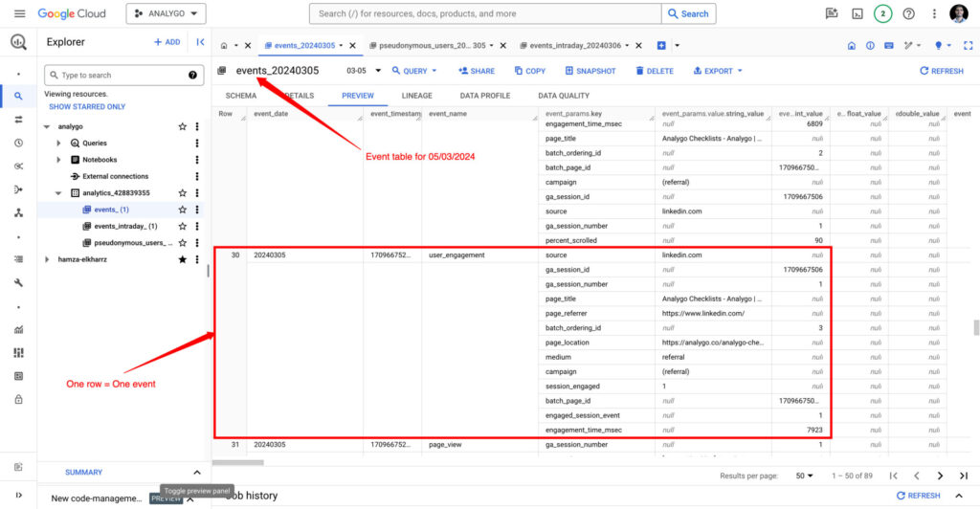980x509 pixels.
Task: Expand the hamza-elkharrz project tree node
Action: [48, 259]
